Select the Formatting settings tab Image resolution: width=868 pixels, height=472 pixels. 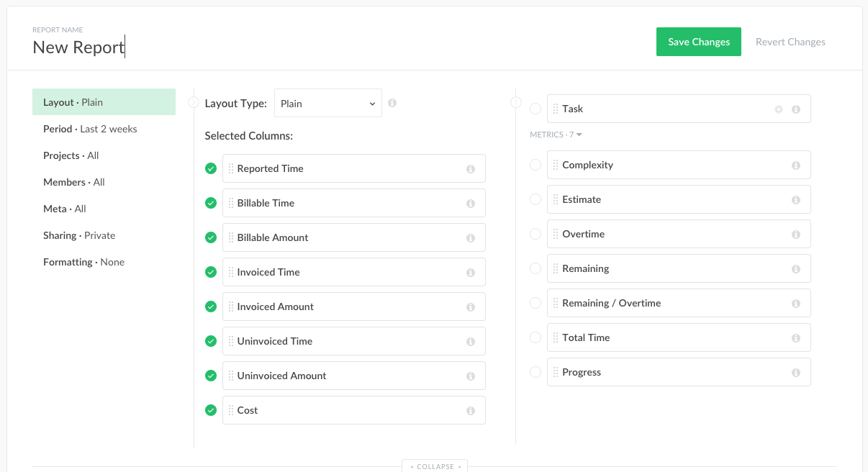click(x=83, y=262)
